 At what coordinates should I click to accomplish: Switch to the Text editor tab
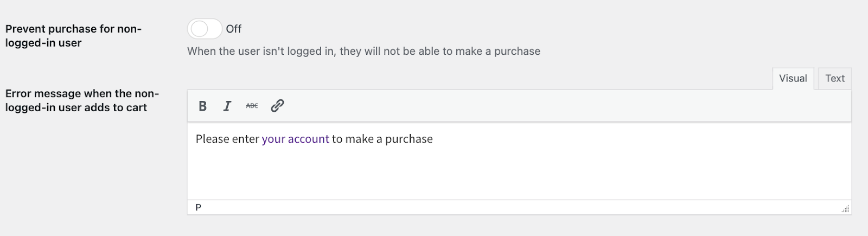coord(835,79)
